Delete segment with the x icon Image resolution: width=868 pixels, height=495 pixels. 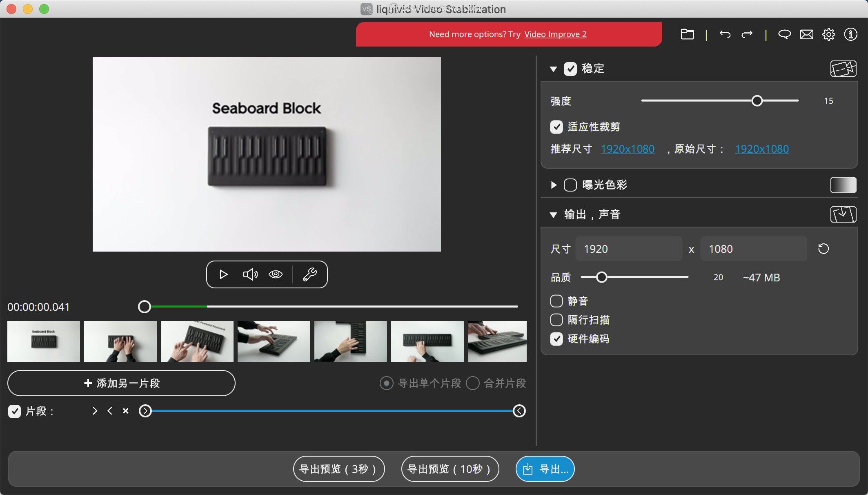point(126,411)
